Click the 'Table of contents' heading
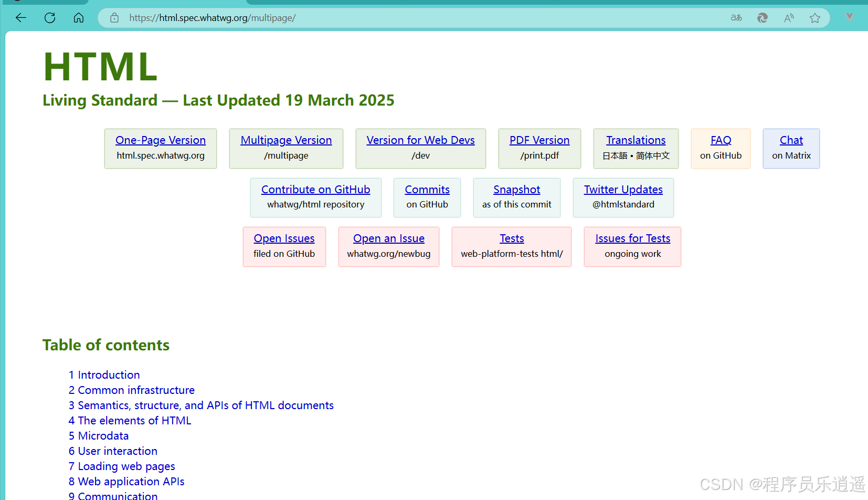Image resolution: width=868 pixels, height=500 pixels. coord(106,345)
